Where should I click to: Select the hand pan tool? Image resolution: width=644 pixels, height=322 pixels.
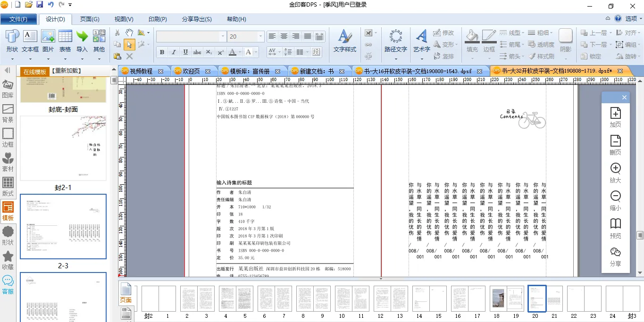coord(129,33)
